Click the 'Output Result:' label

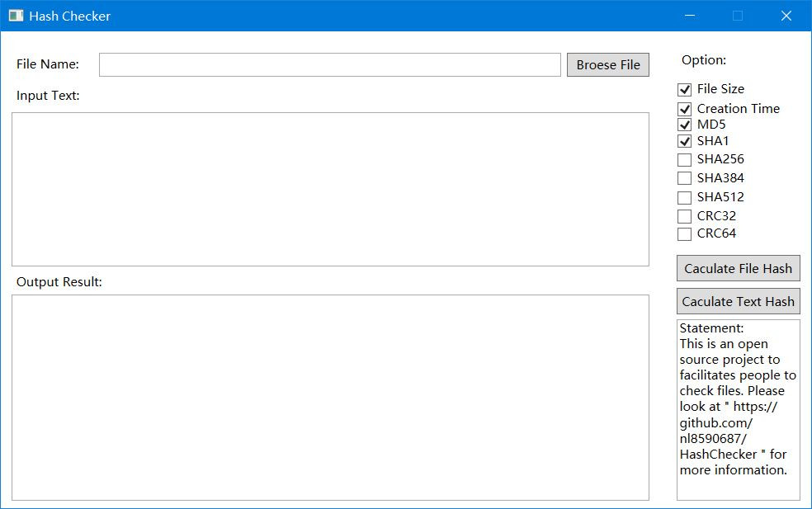pos(59,282)
